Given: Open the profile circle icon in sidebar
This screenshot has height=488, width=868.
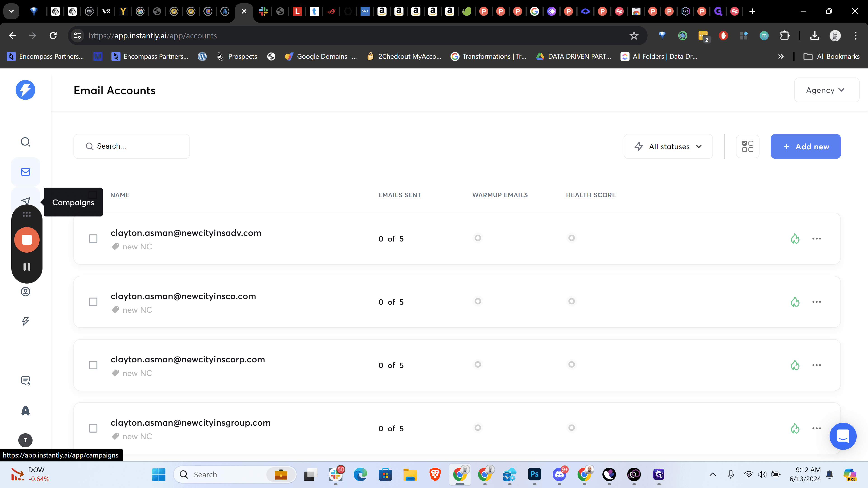Looking at the screenshot, I should click(x=25, y=292).
